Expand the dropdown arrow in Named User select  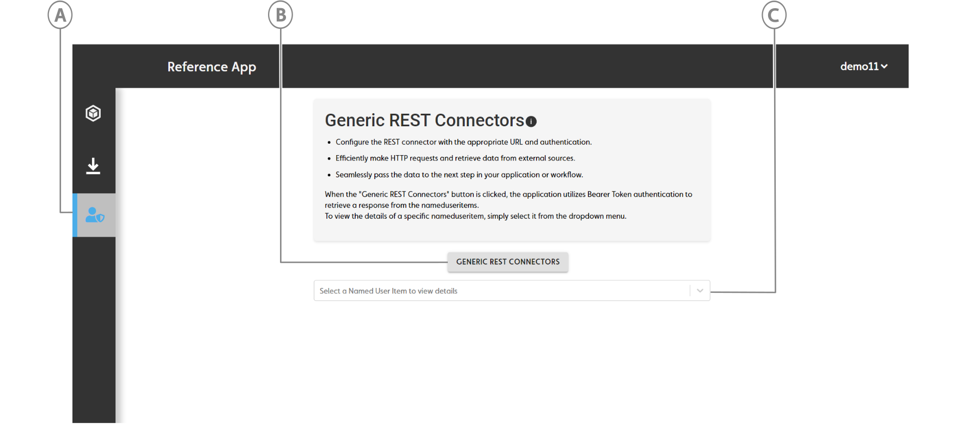[x=700, y=291]
